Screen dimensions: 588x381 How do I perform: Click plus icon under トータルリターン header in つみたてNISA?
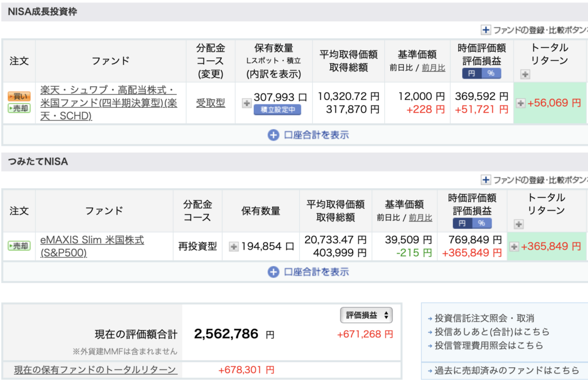tap(519, 224)
